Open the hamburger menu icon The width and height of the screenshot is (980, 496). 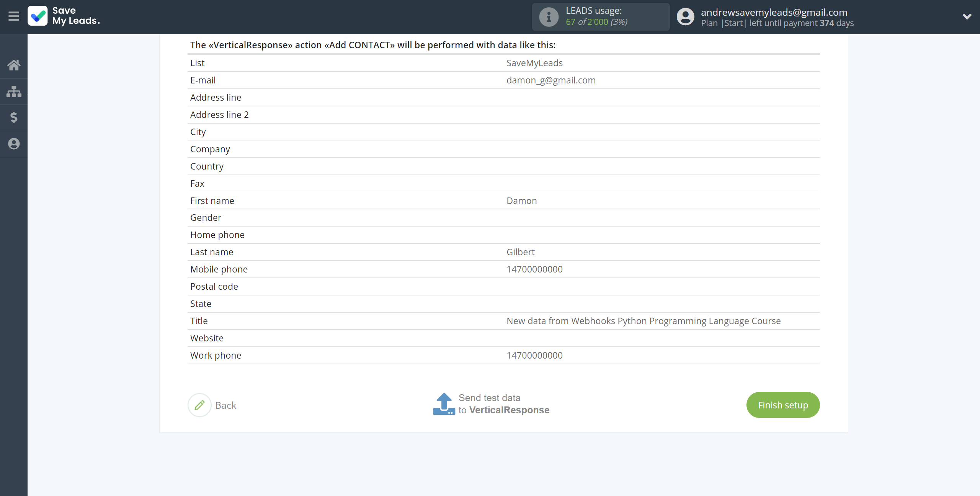(14, 16)
